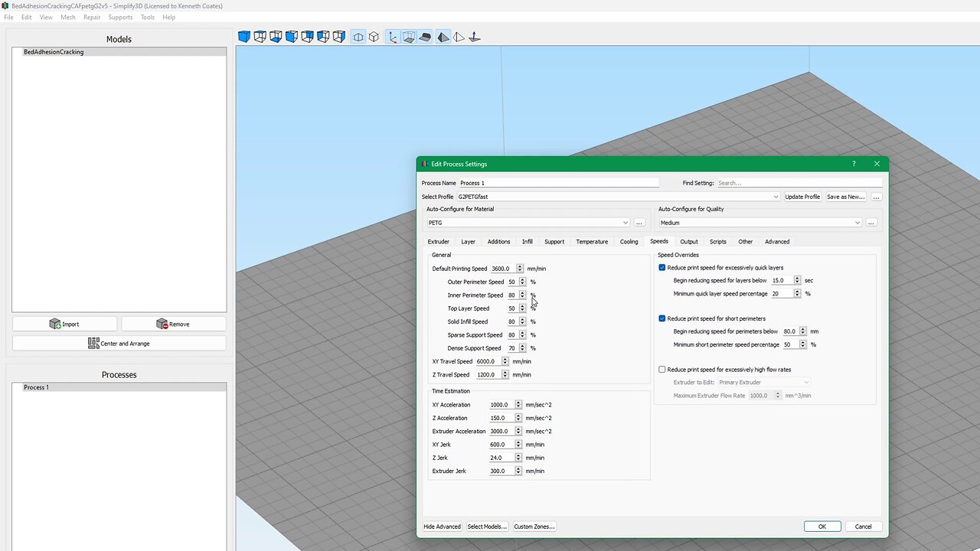Toggle reduce speed for excessively quick layers
The image size is (980, 551).
point(662,268)
